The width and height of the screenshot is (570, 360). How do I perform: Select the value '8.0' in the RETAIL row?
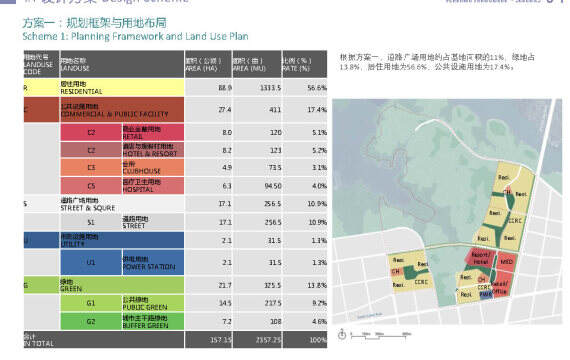[227, 132]
